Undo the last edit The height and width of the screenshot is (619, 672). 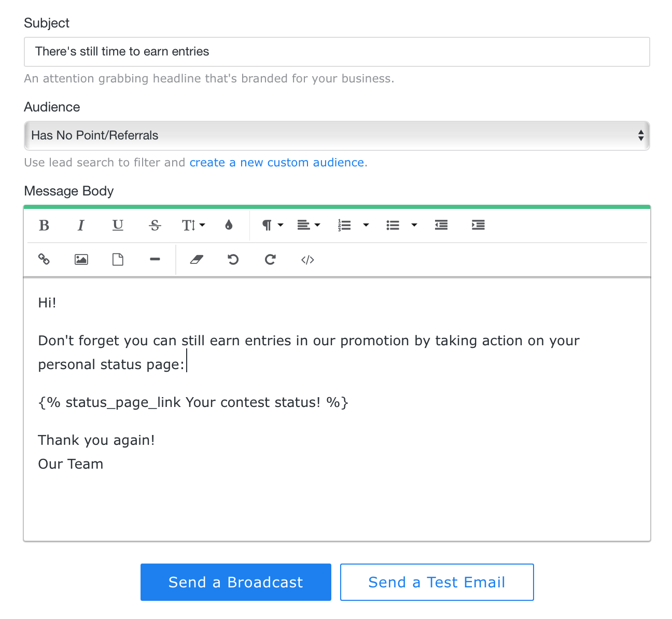pos(233,259)
